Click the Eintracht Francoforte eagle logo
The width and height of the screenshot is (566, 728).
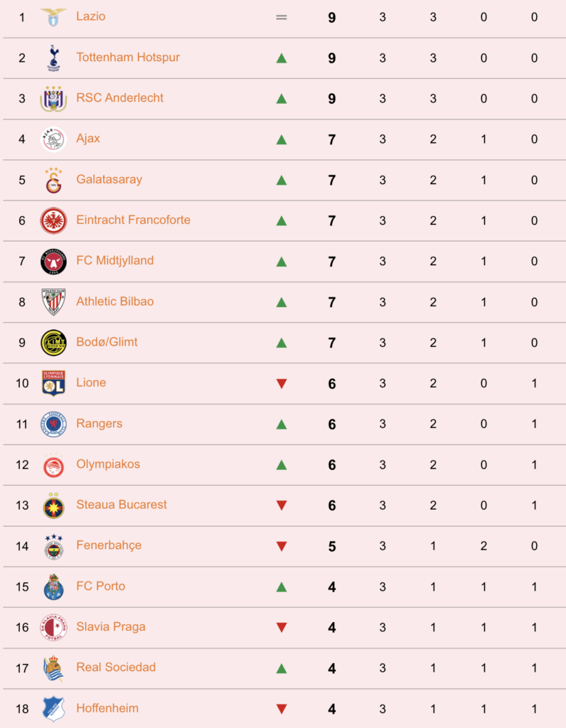53,220
